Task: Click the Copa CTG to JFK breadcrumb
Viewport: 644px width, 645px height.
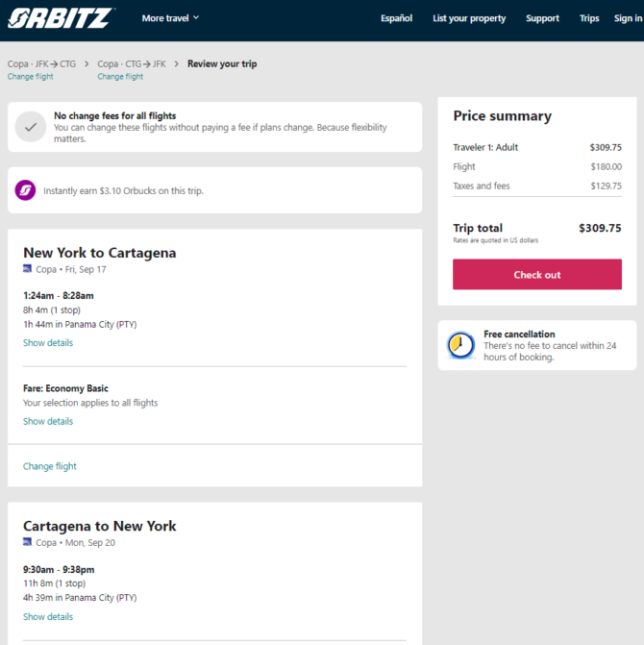Action: point(132,64)
